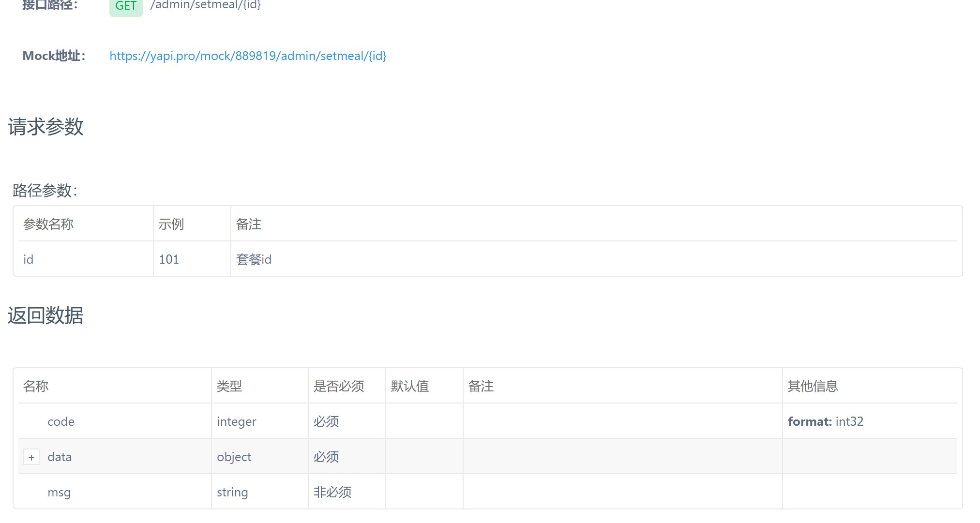This screenshot has width=980, height=523.
Task: Click the msg field row
Action: click(59, 493)
